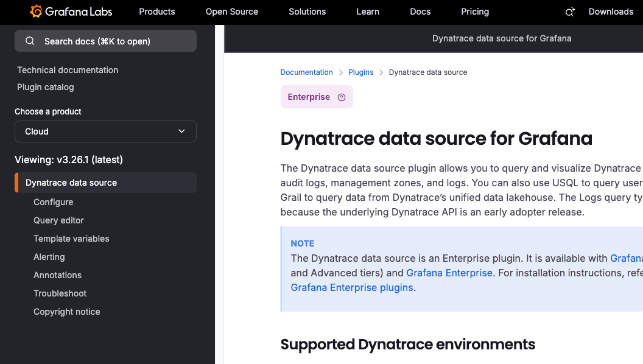
Task: Click the search magnifier icon in docs search
Action: tap(30, 41)
